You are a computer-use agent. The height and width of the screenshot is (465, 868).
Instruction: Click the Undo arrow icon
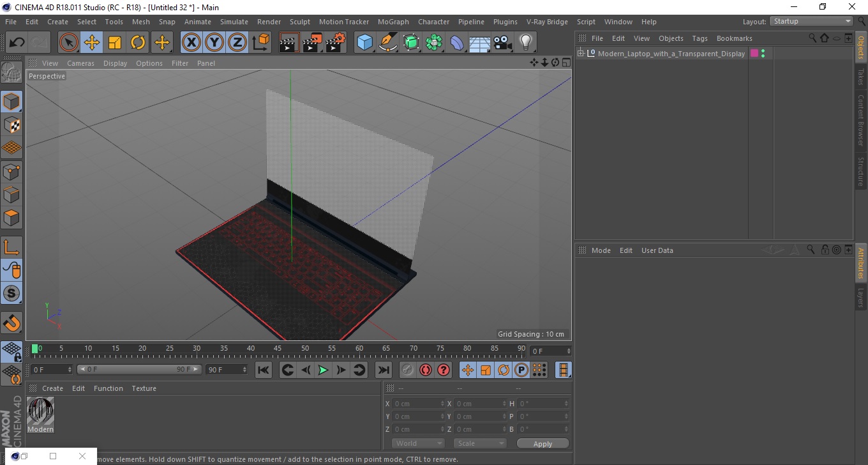17,43
